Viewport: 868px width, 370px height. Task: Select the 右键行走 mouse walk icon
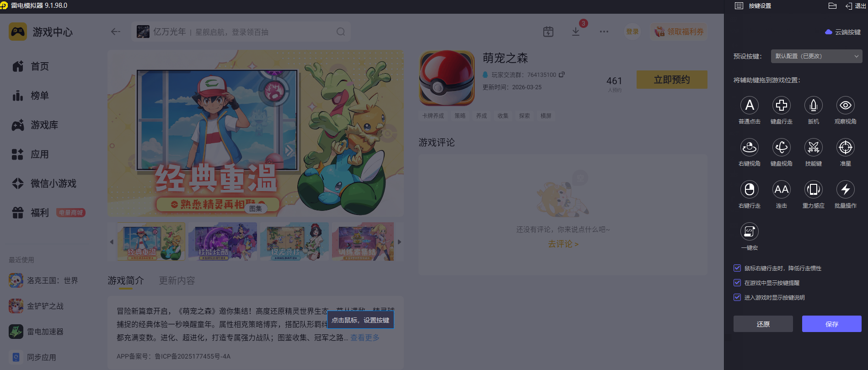point(749,189)
